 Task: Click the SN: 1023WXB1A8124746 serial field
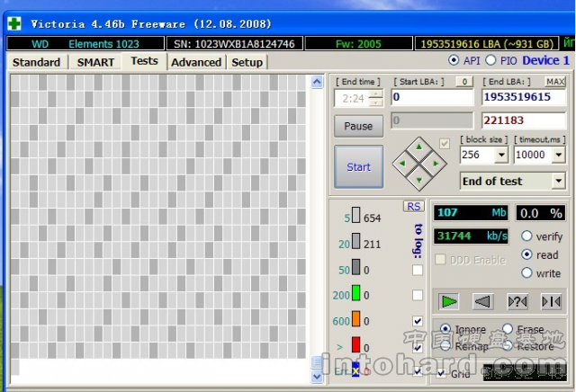(x=234, y=44)
